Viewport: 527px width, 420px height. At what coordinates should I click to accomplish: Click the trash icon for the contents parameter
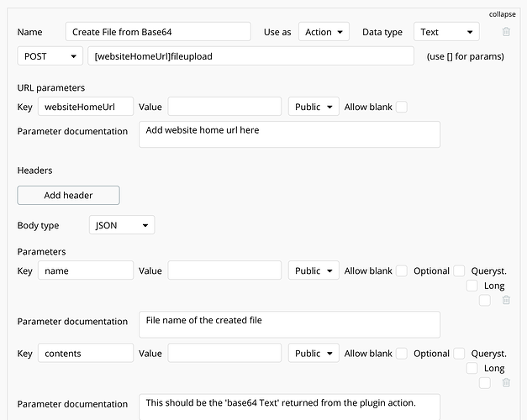[505, 383]
